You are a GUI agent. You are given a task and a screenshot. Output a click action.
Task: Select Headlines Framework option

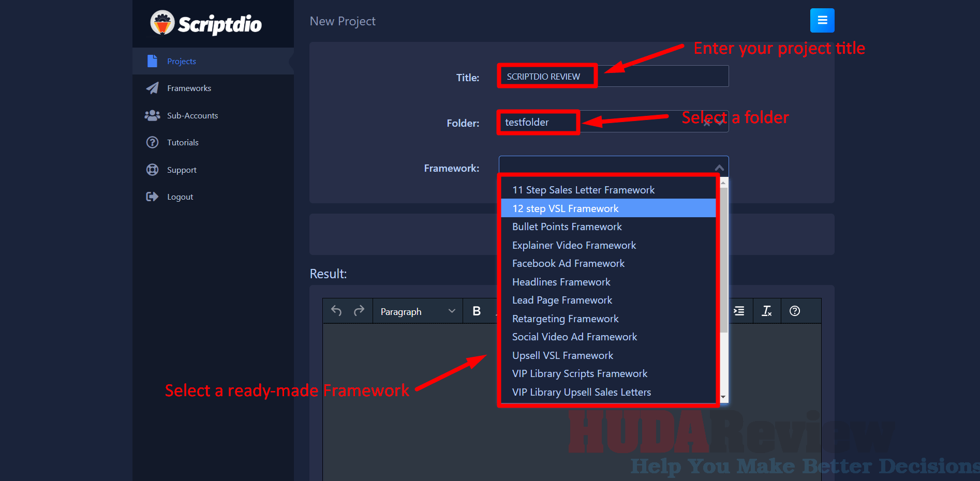pos(608,282)
